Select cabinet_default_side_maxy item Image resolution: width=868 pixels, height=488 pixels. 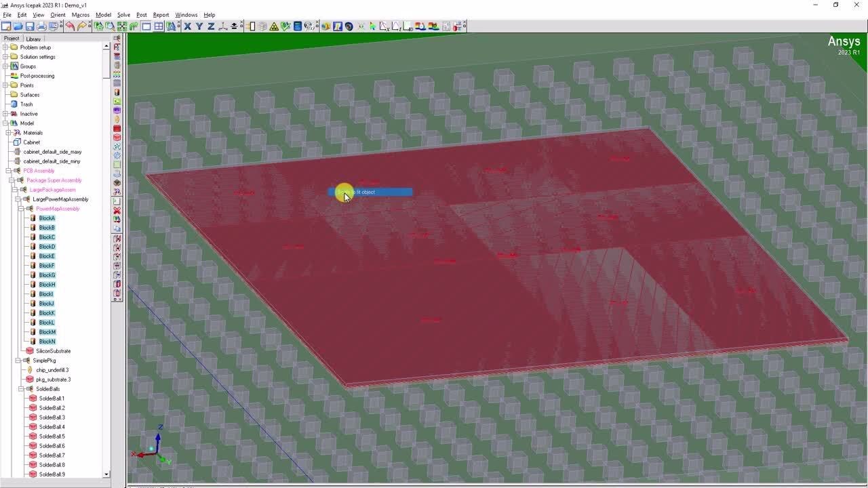click(52, 152)
